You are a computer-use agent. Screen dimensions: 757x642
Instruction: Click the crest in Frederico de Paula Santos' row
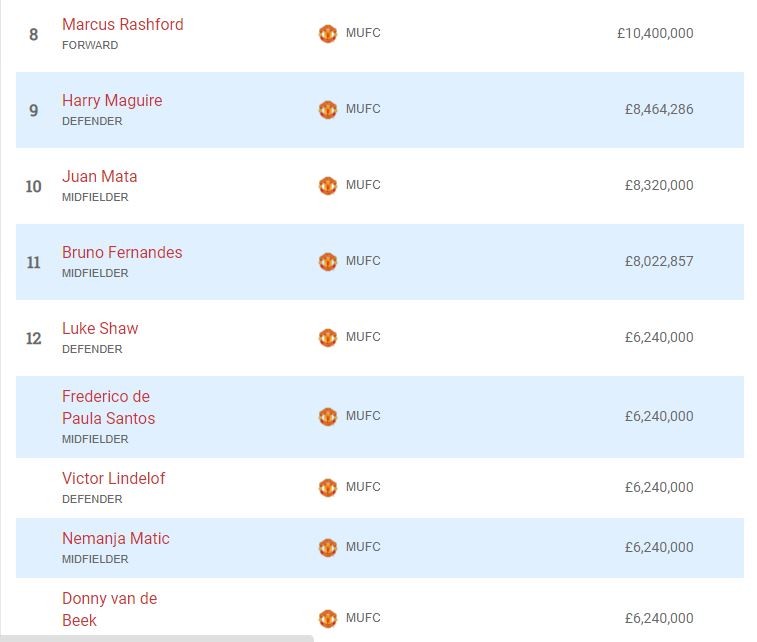coord(328,416)
